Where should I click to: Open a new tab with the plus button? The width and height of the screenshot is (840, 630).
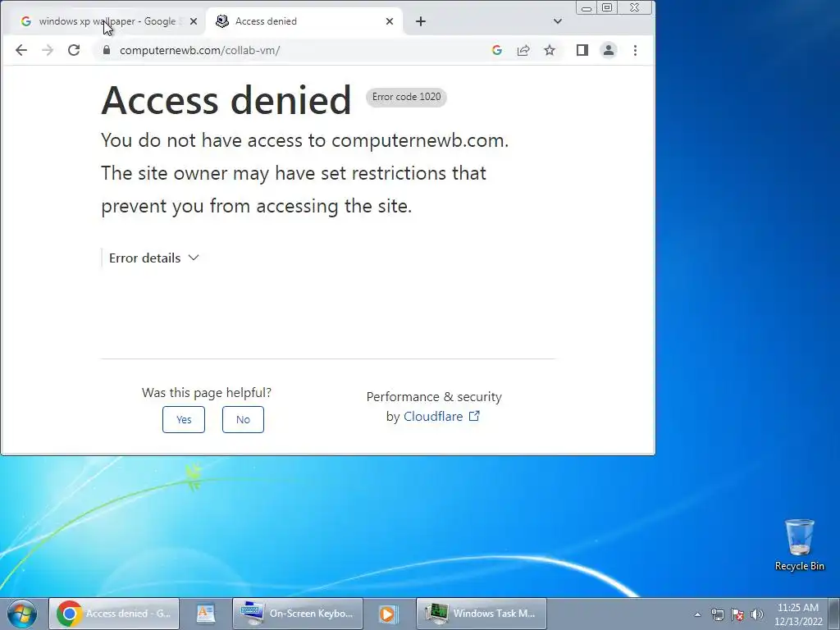(x=421, y=21)
